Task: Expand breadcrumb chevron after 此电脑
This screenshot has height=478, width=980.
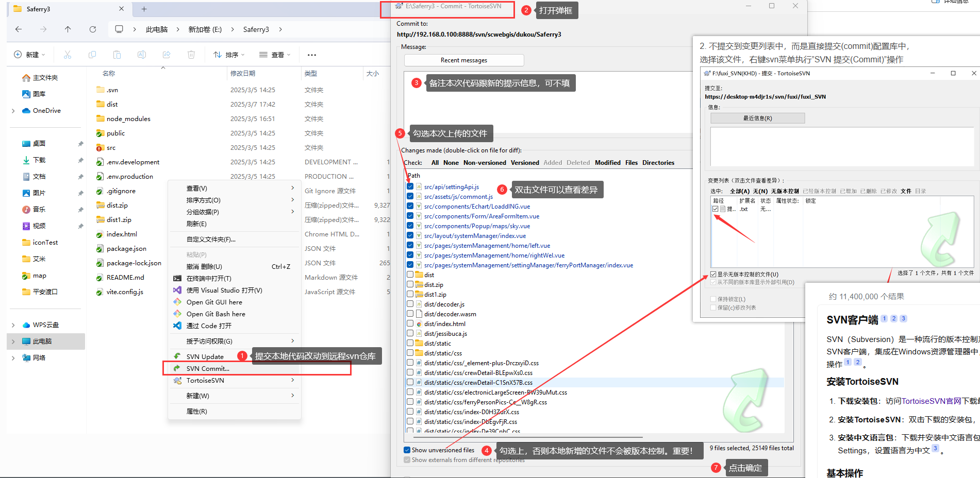Action: click(178, 29)
